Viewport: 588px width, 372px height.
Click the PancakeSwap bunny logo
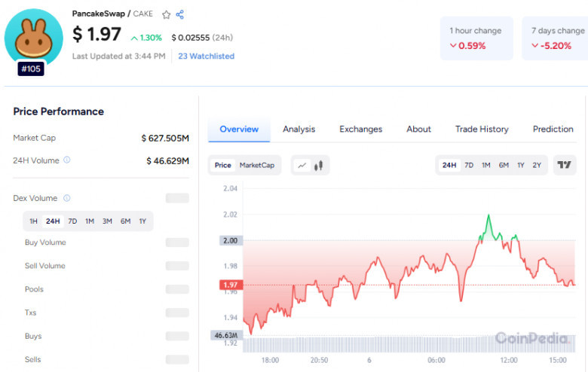(x=34, y=38)
